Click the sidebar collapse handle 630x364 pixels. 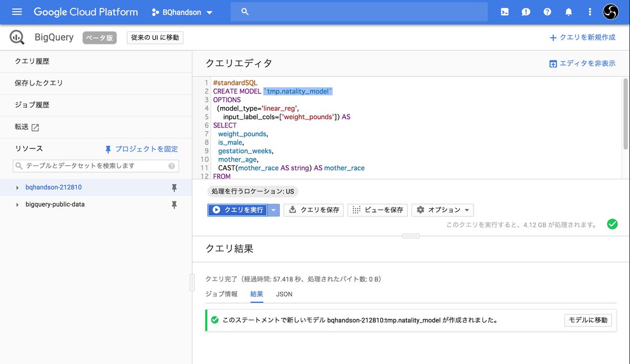(192, 282)
